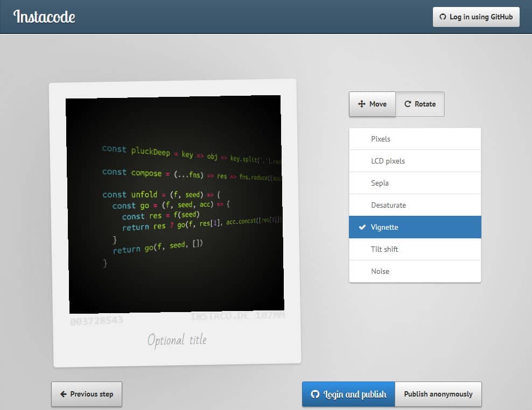Apply the Noise filter
Screen dimensions: 532x410
click(415, 271)
